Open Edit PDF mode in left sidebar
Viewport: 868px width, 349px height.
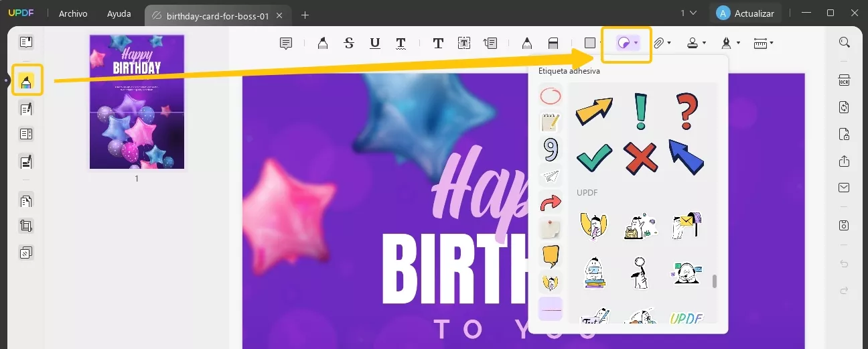click(26, 109)
